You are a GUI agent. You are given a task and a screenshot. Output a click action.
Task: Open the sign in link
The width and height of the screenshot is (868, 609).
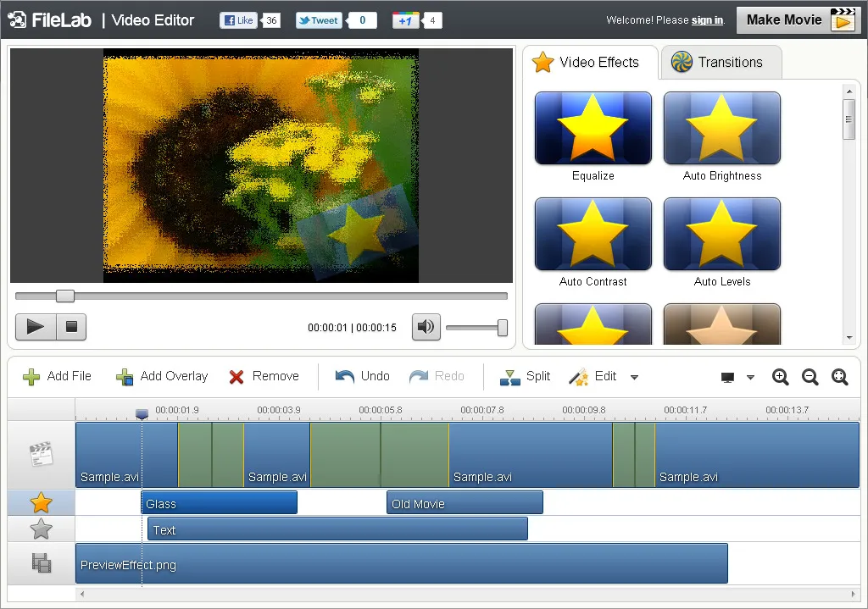(707, 19)
